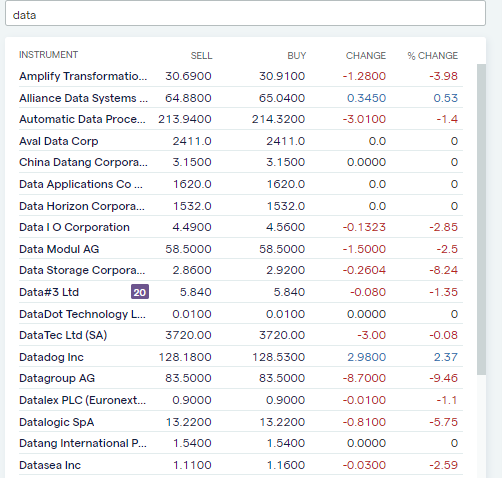The width and height of the screenshot is (502, 478).
Task: Click sell price 30.6900
Action: 188,76
